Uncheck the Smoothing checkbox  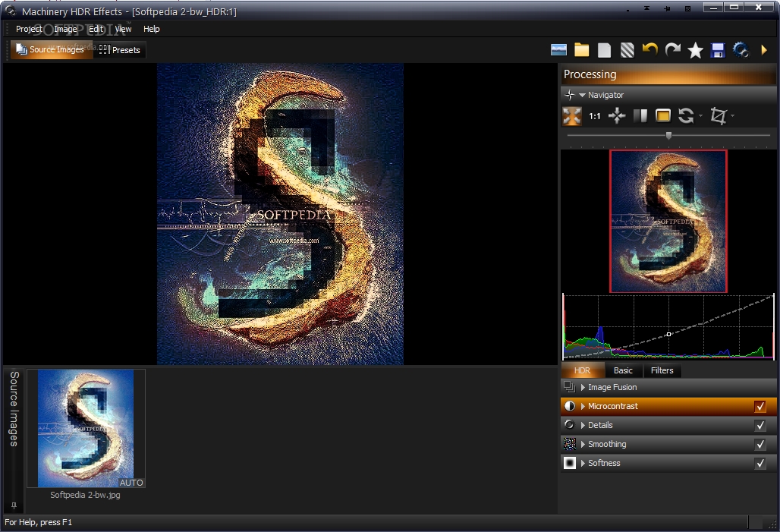[760, 444]
